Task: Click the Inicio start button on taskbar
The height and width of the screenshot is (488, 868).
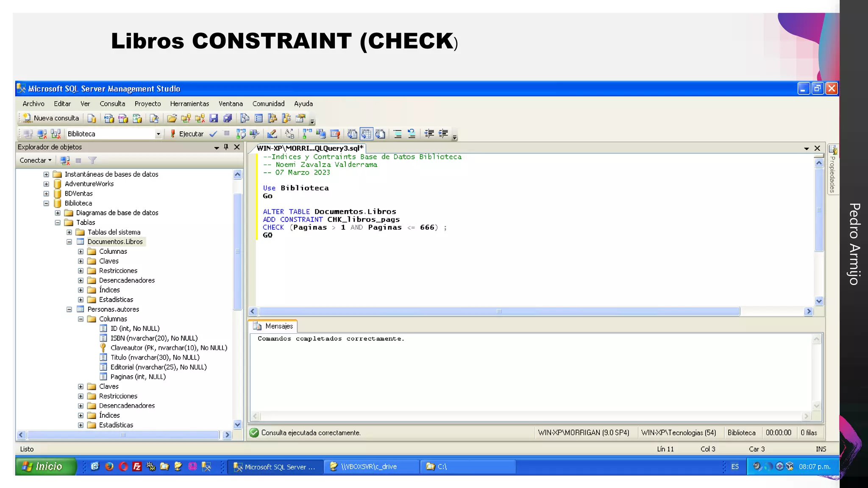Action: 43,466
